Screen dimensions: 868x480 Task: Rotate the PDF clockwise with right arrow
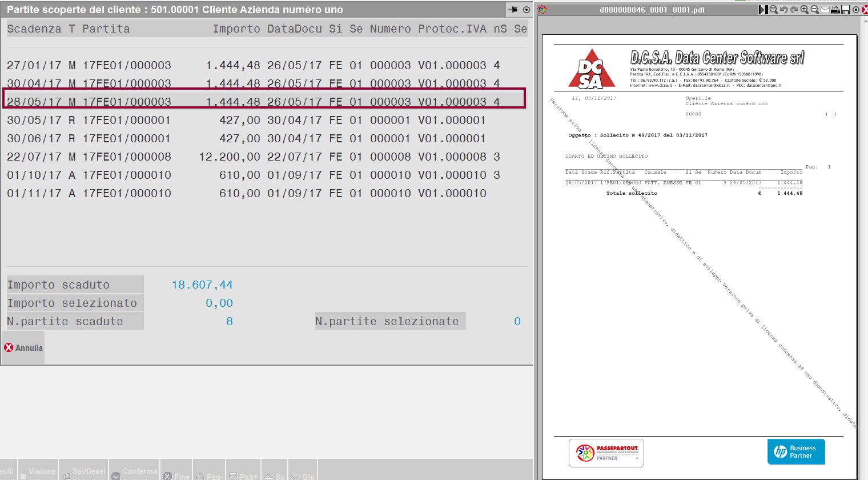click(794, 10)
